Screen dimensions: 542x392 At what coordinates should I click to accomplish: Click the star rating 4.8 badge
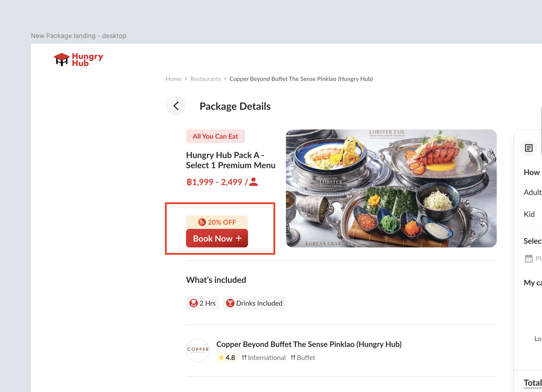pos(227,358)
